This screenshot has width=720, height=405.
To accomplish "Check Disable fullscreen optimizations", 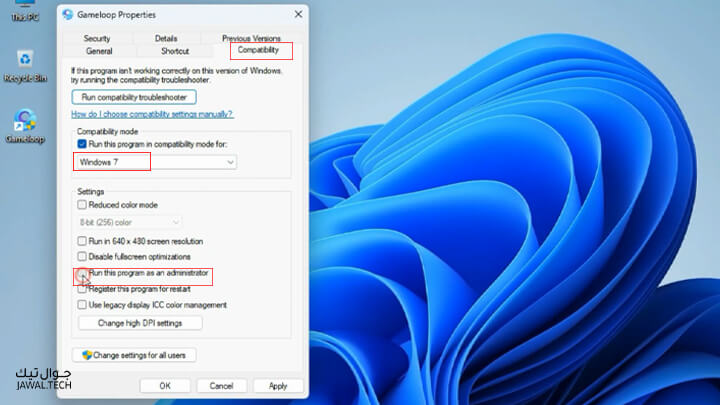I will (x=82, y=256).
